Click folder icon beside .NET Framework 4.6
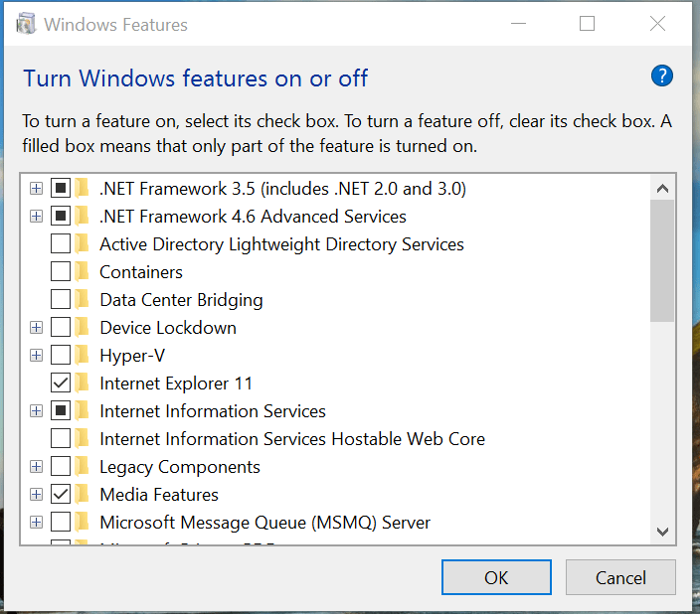Screen dimensions: 700x614 [83, 217]
